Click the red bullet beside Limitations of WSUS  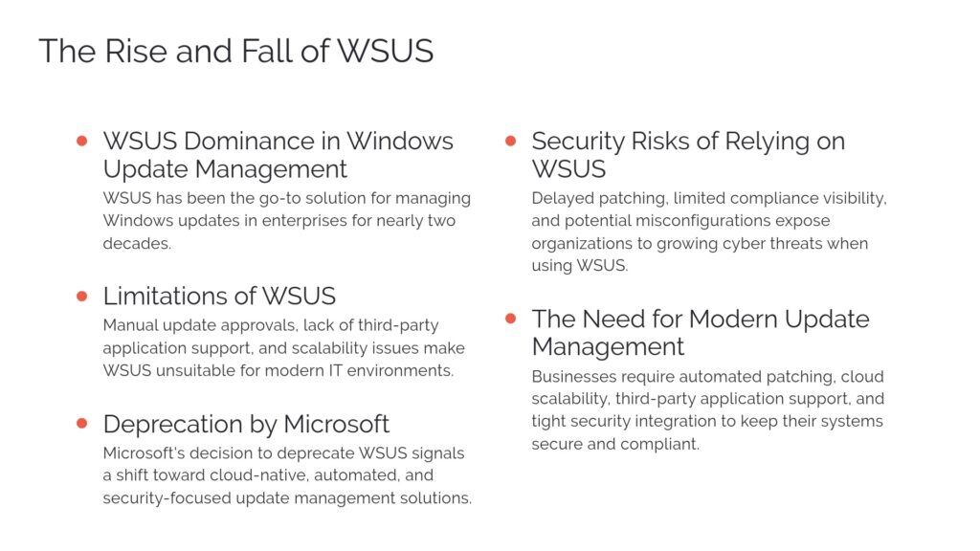pos(82,296)
